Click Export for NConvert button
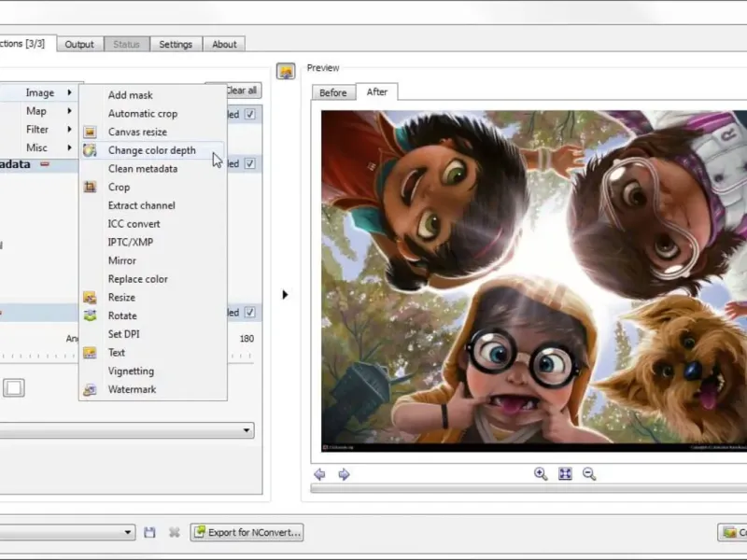747x560 pixels. pos(247,532)
